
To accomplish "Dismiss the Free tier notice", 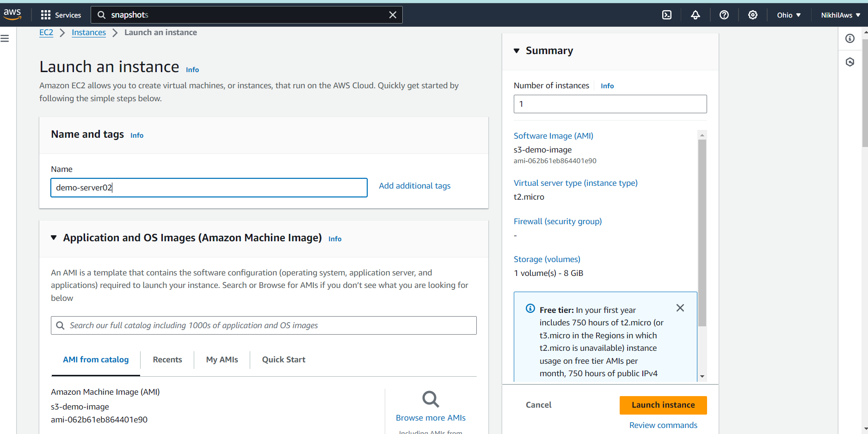I will tap(680, 308).
